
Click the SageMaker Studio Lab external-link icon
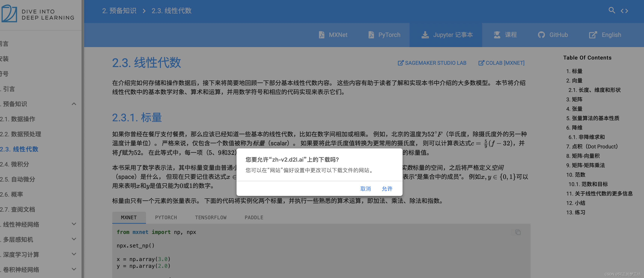point(400,63)
